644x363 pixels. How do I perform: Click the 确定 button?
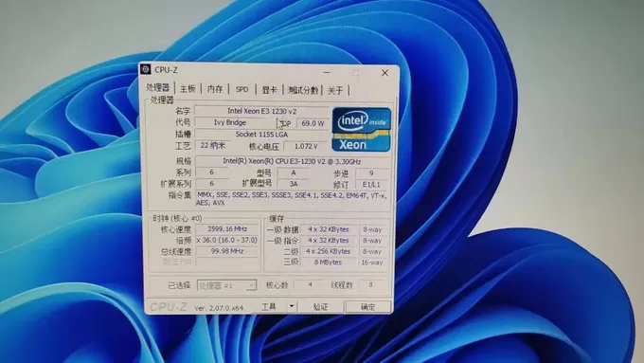point(367,307)
